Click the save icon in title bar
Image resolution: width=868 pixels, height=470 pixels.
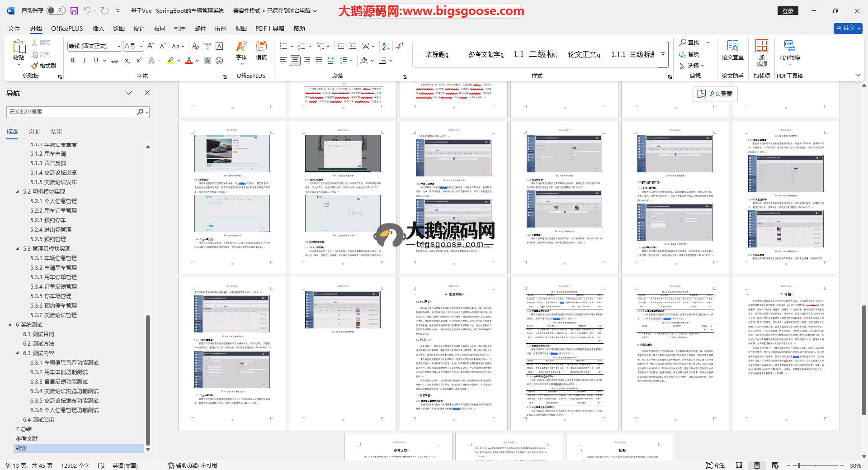coord(74,10)
